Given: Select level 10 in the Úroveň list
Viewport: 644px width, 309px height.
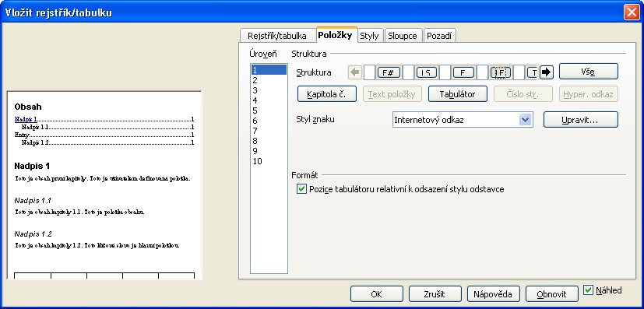Looking at the screenshot, I should pyautogui.click(x=269, y=161).
